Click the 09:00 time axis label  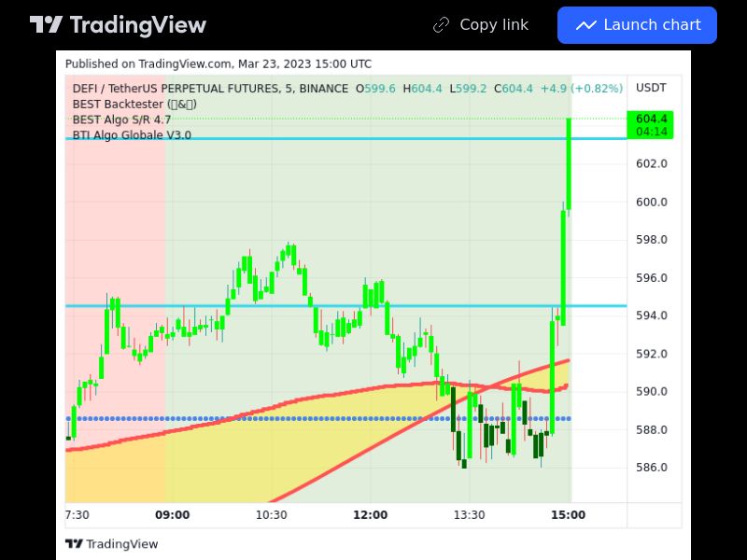click(173, 515)
